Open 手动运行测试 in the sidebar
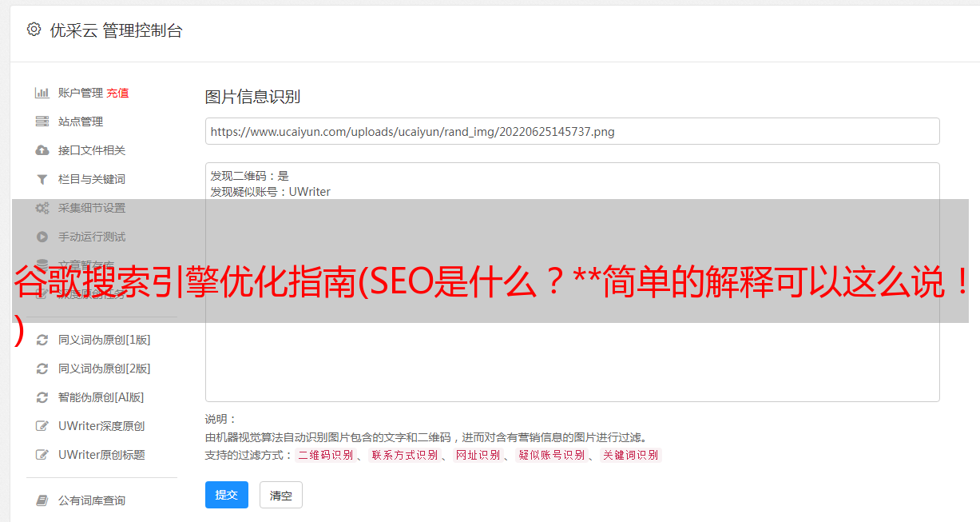 pos(92,237)
